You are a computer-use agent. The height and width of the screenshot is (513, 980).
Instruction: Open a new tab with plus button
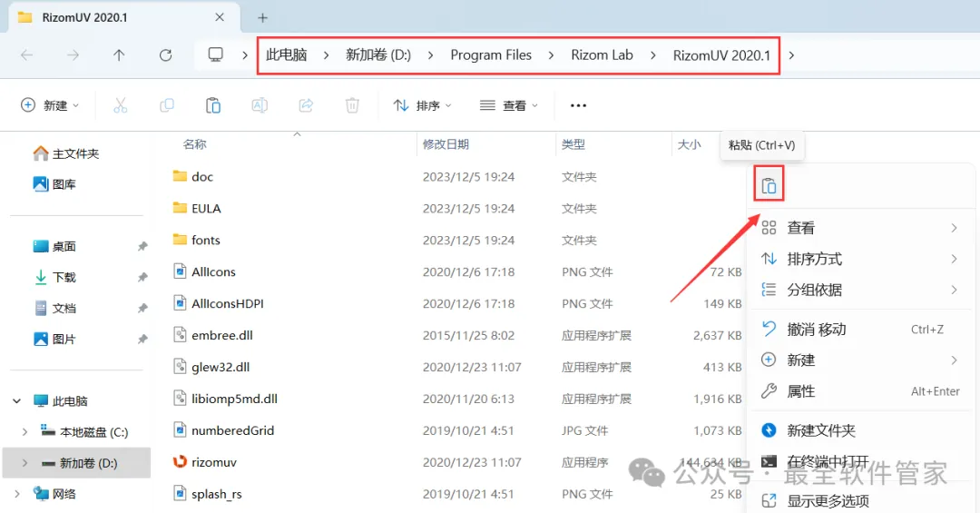click(262, 18)
